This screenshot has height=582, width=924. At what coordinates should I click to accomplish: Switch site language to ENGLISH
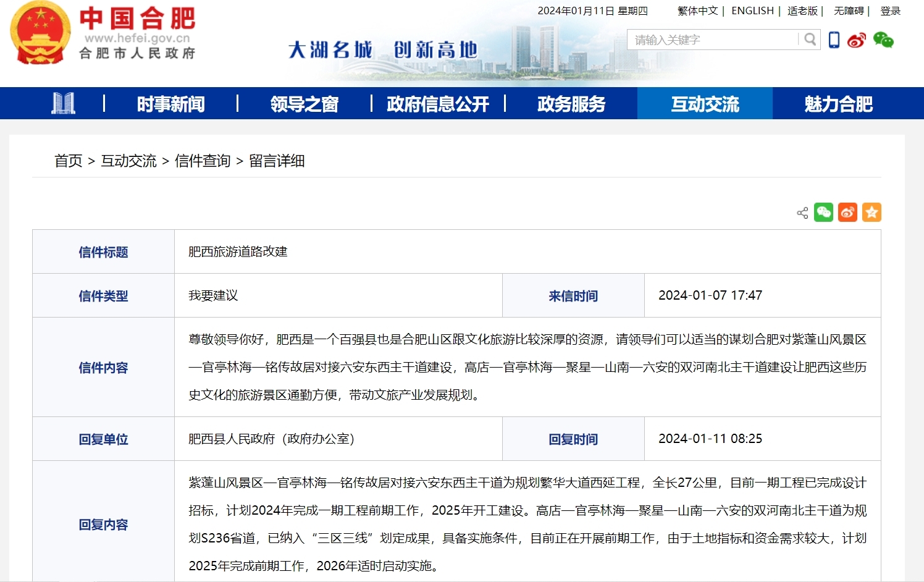(x=751, y=11)
